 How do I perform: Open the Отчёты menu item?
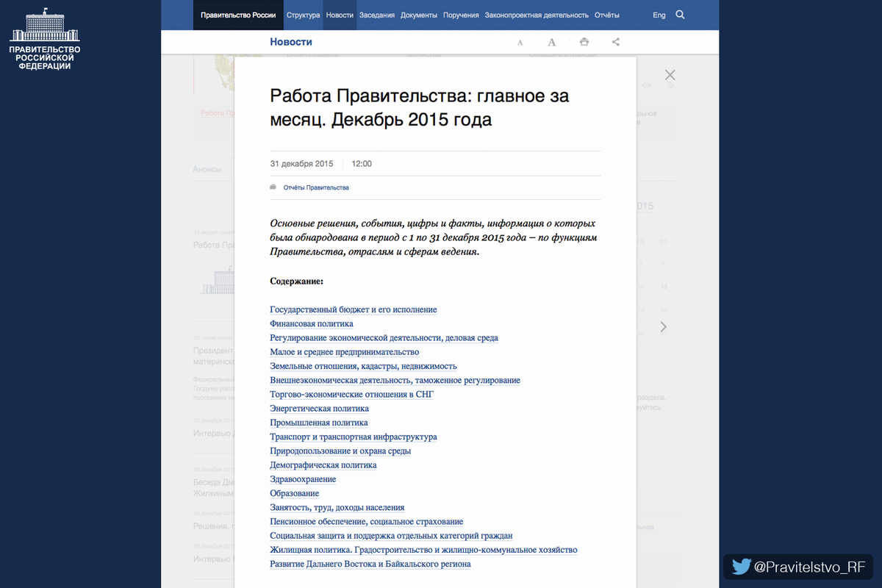pyautogui.click(x=606, y=15)
